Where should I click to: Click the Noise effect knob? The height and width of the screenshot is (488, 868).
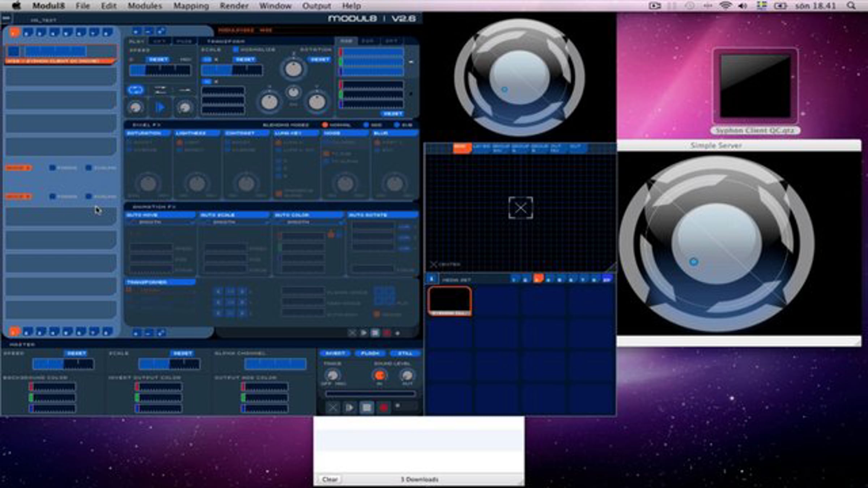tap(345, 184)
